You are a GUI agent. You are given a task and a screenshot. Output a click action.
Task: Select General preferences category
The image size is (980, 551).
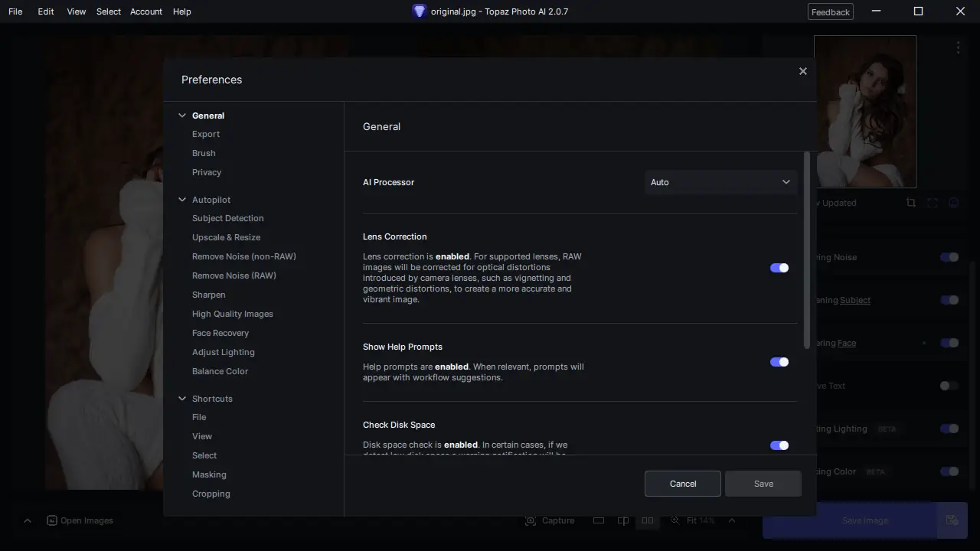pyautogui.click(x=208, y=116)
